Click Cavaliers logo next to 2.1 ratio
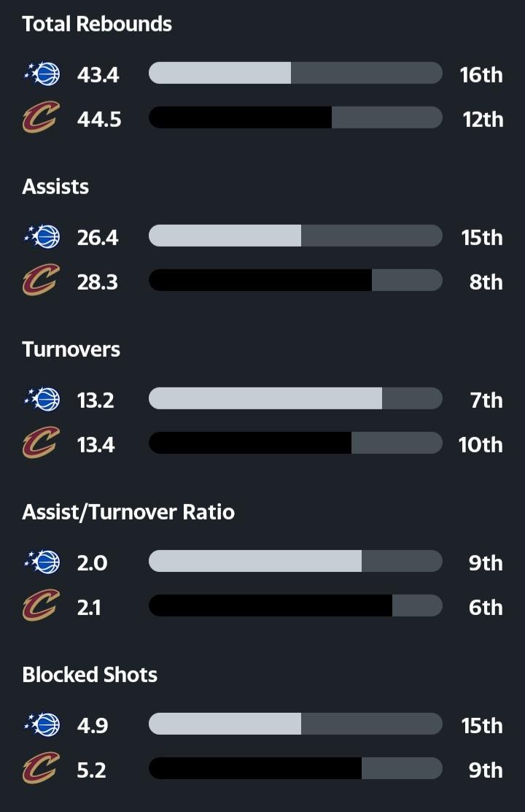This screenshot has width=525, height=812. pyautogui.click(x=40, y=606)
